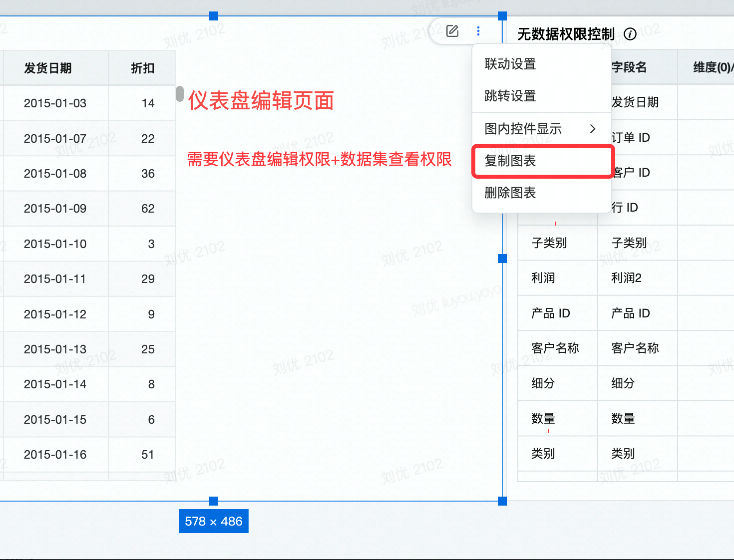Click the 客户名称 cell in first column
The image size is (734, 560).
(x=555, y=348)
